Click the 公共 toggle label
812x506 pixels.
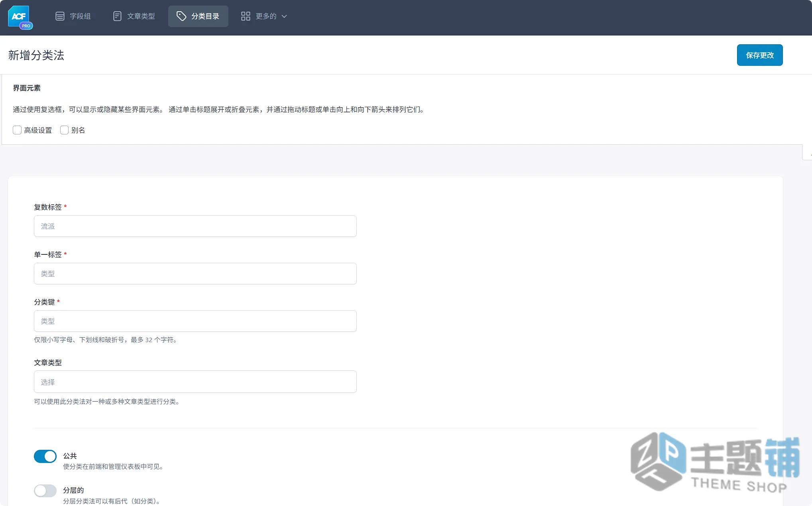(70, 455)
